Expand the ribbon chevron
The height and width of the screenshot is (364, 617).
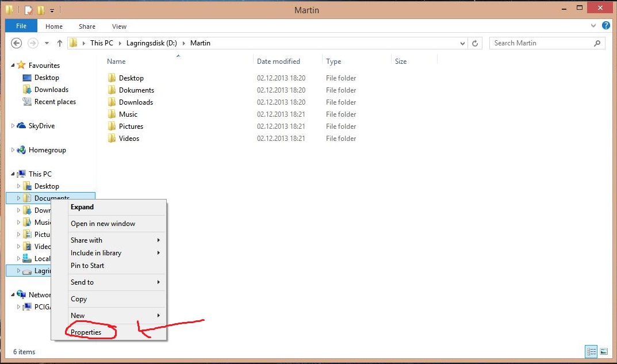[593, 25]
